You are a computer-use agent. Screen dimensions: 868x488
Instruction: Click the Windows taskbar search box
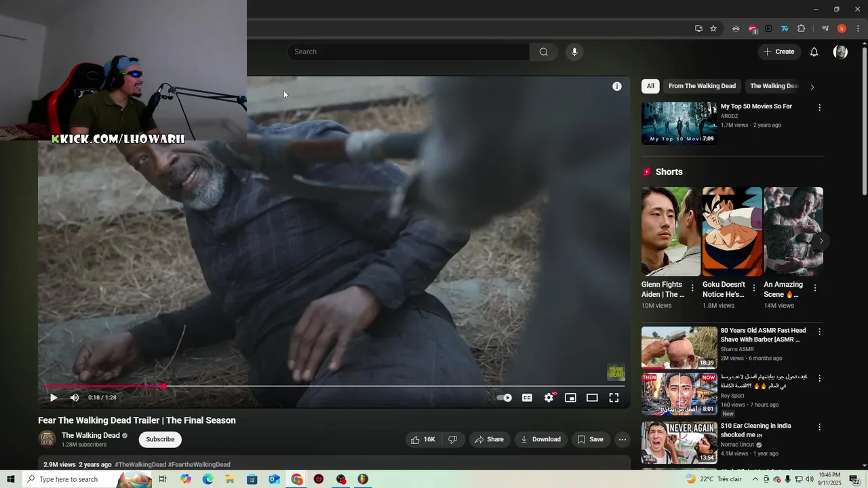87,479
